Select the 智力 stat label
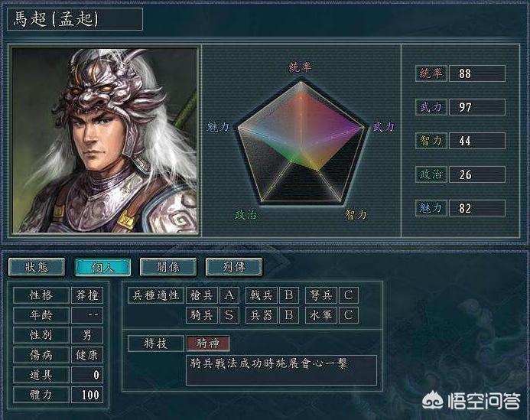 pos(431,141)
